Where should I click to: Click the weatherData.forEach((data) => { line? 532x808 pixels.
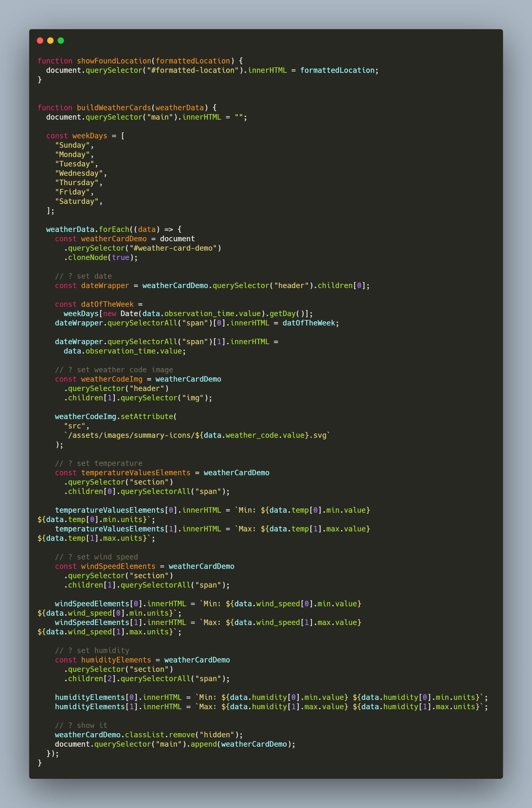pos(114,229)
